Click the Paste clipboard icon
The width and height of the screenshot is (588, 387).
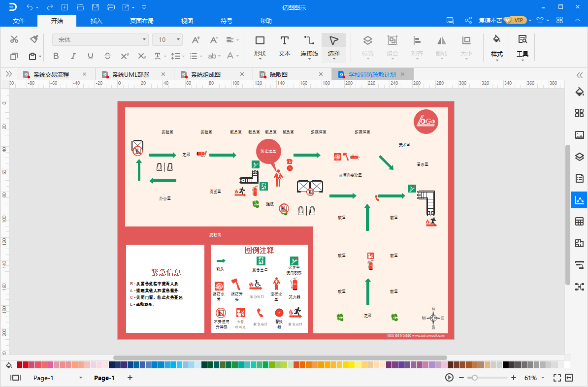[33, 56]
